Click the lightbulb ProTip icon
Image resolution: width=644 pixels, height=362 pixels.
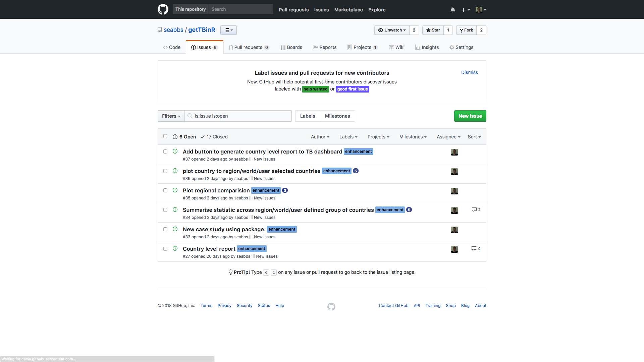click(230, 272)
